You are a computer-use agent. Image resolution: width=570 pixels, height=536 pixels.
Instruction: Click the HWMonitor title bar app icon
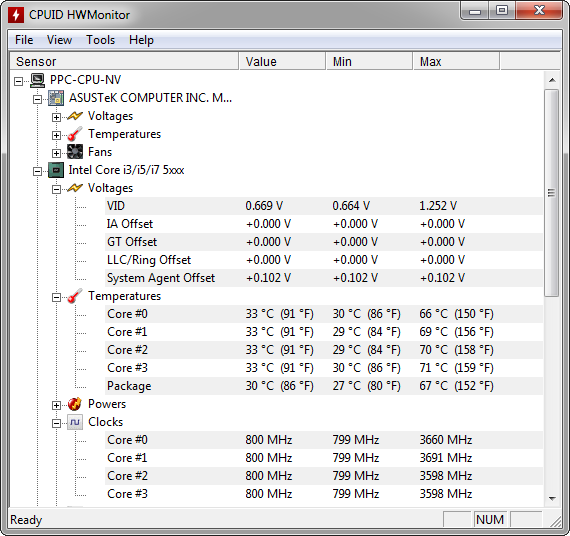[16, 15]
